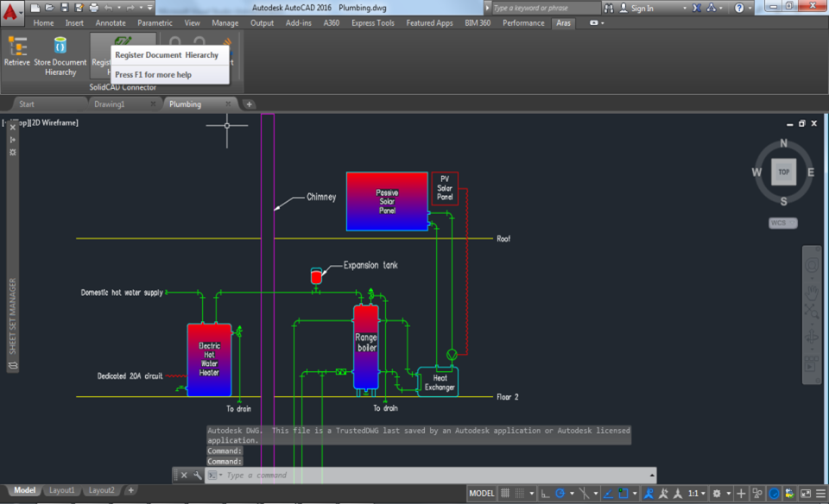The image size is (829, 504).
Task: Click the Save icon in quick access toolbar
Action: [65, 8]
